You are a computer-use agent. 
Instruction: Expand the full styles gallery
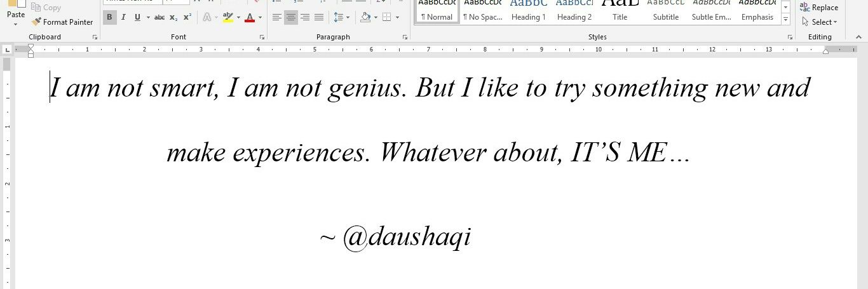[x=786, y=20]
